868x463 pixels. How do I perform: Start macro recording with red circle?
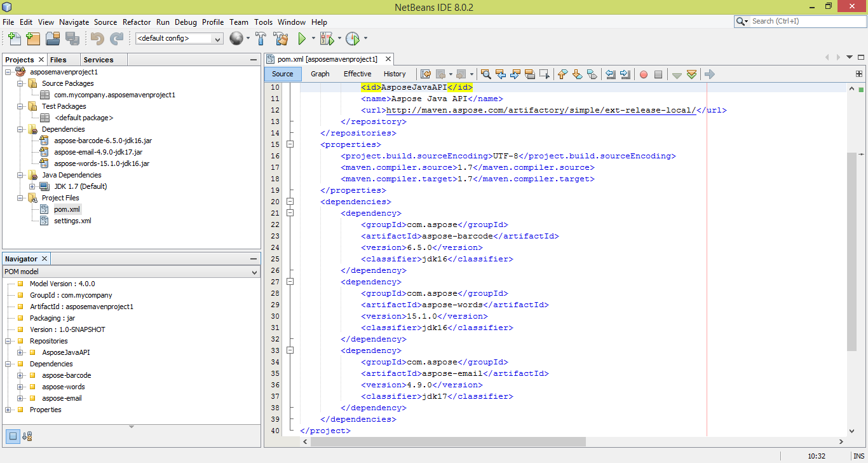click(x=644, y=74)
